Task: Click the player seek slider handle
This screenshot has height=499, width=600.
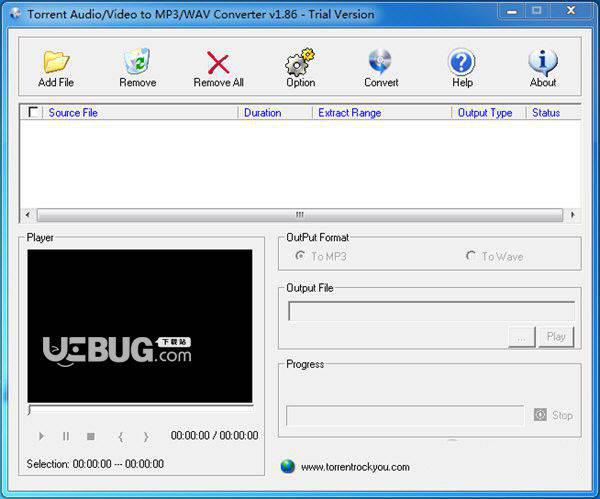Action: tap(29, 410)
